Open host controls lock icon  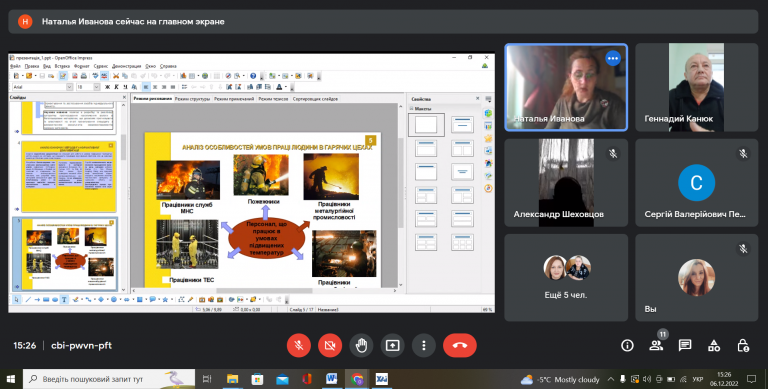coord(743,345)
